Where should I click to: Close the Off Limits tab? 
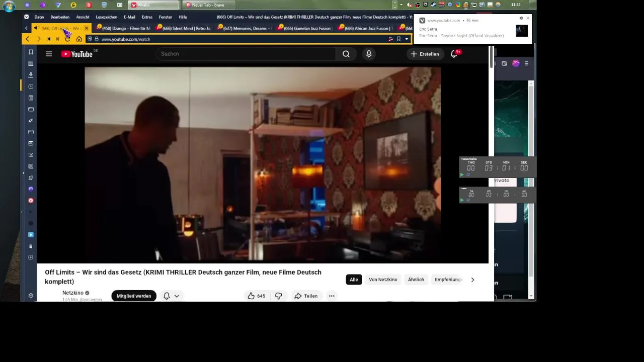87,28
